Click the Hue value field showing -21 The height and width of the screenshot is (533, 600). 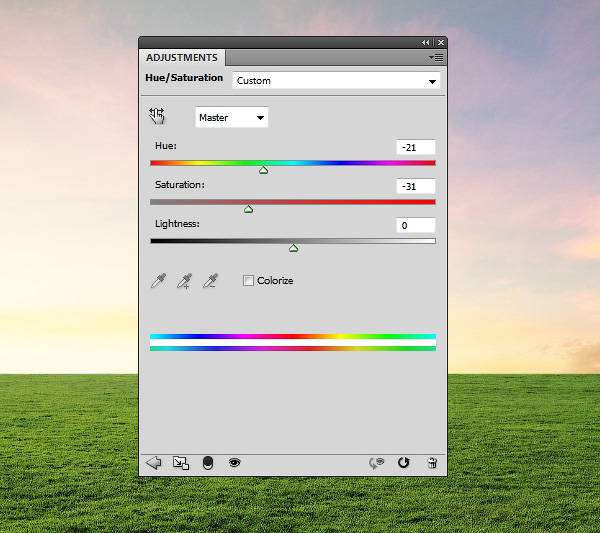click(x=416, y=147)
